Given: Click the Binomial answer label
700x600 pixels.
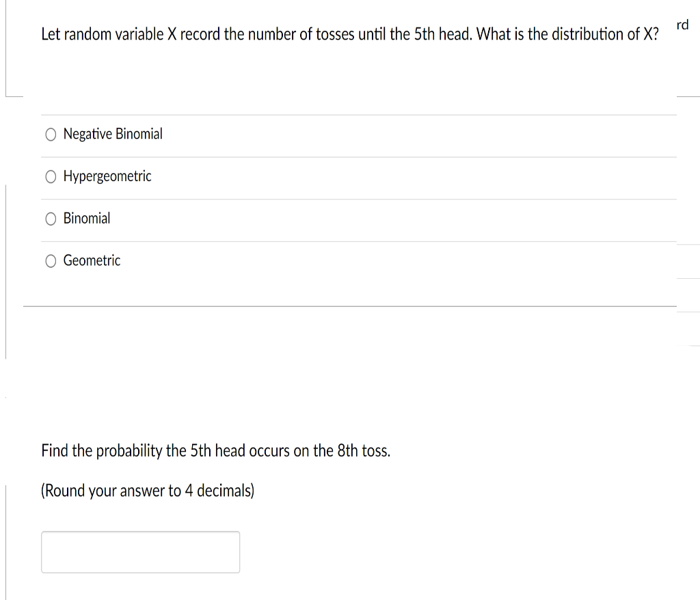Looking at the screenshot, I should pyautogui.click(x=86, y=219).
